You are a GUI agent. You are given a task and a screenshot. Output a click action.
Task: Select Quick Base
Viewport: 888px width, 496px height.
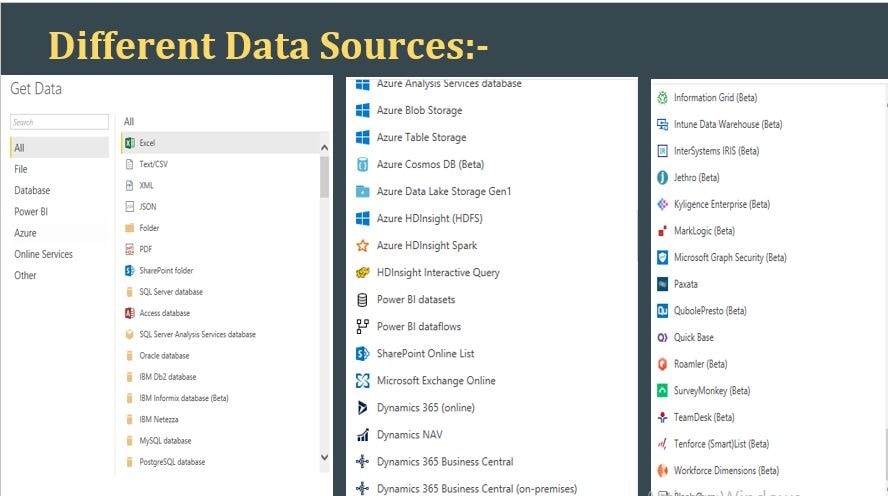(694, 337)
